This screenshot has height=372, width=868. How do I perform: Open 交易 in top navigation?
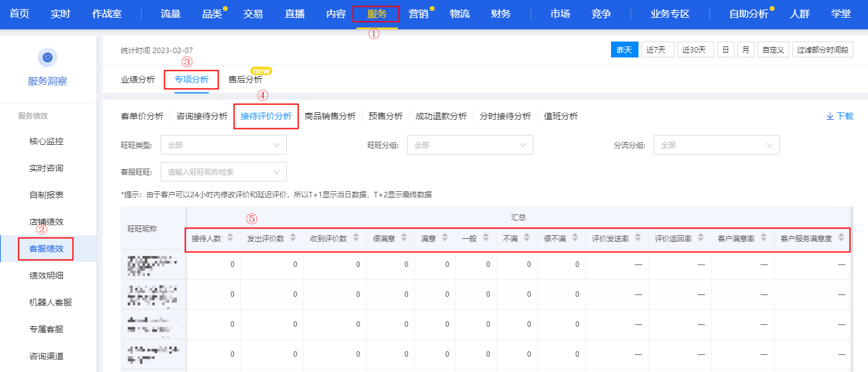pyautogui.click(x=253, y=13)
